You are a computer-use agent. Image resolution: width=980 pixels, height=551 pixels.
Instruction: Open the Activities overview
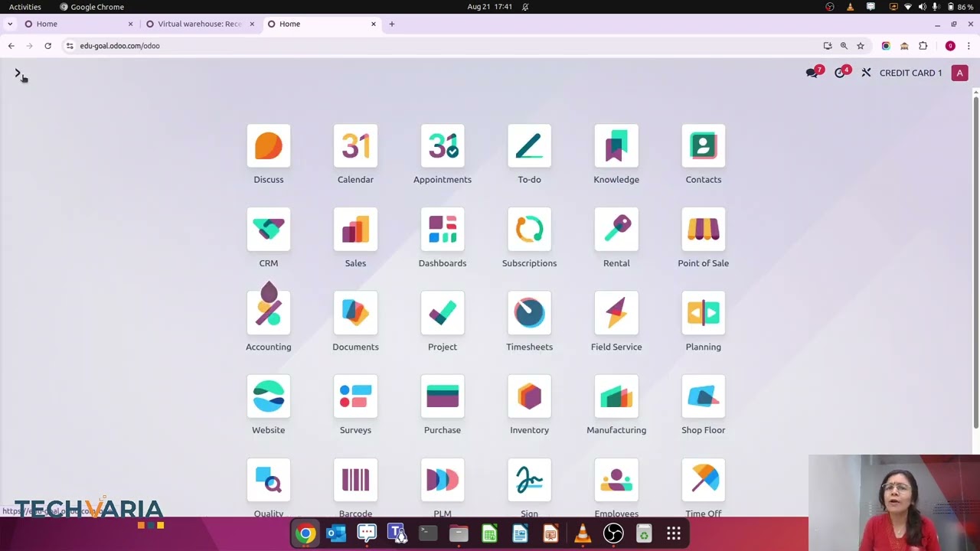click(25, 7)
